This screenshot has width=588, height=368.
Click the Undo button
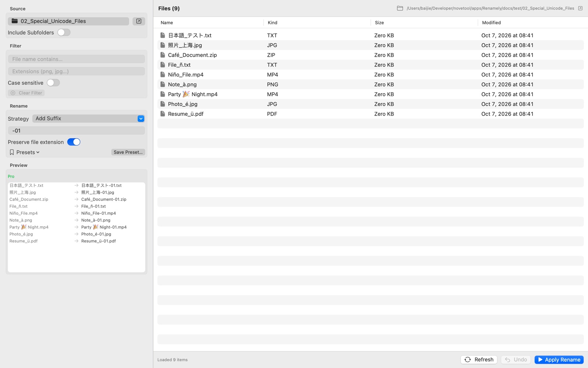(516, 360)
